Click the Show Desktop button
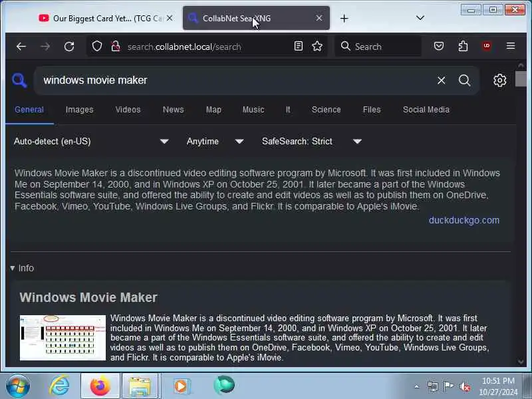Screen dimensions: 532x399 coord(527,386)
